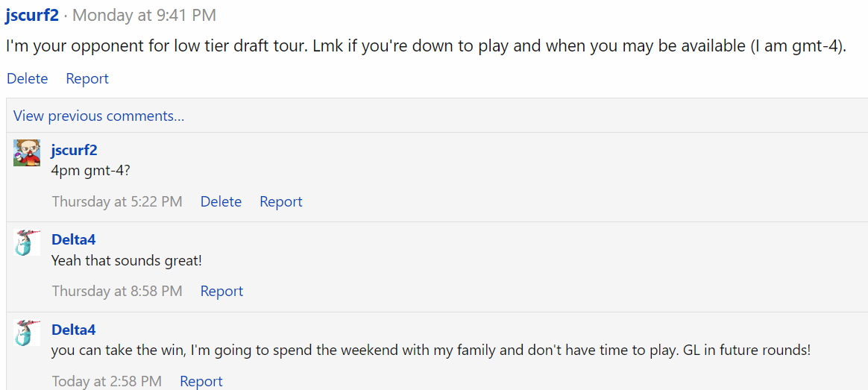The image size is (868, 390).
Task: Click Delta4's avatar beside the "take the win" comment
Action: click(x=27, y=333)
